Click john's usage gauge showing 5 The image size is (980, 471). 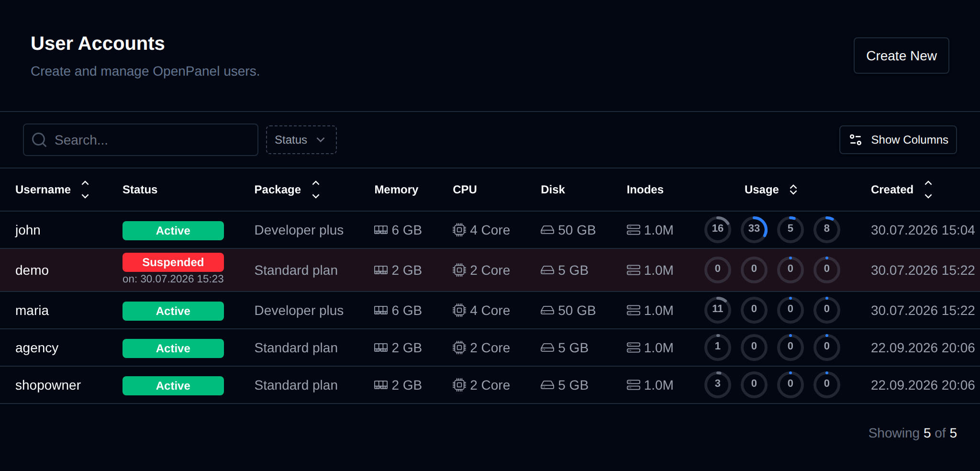coord(791,230)
